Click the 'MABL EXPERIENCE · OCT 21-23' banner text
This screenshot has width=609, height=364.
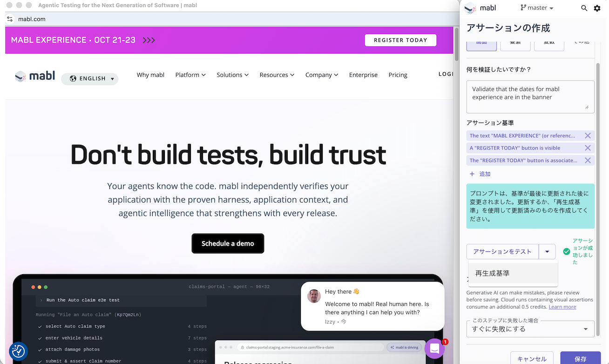click(x=73, y=40)
